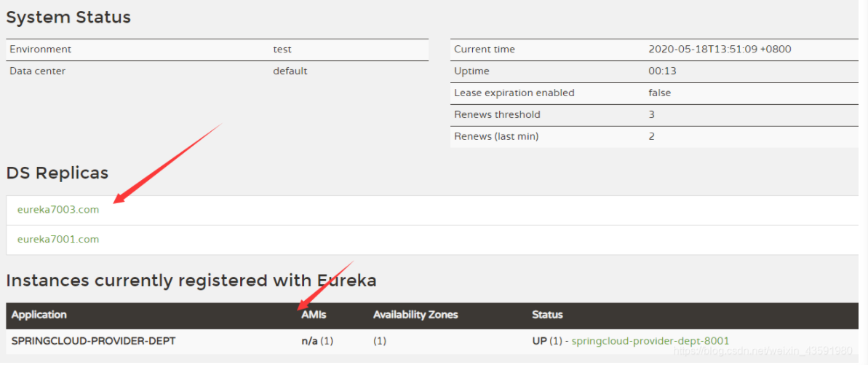Screen dimensions: 868x365
Task: Click the Instances currently registered with Eureka heading
Action: point(191,280)
